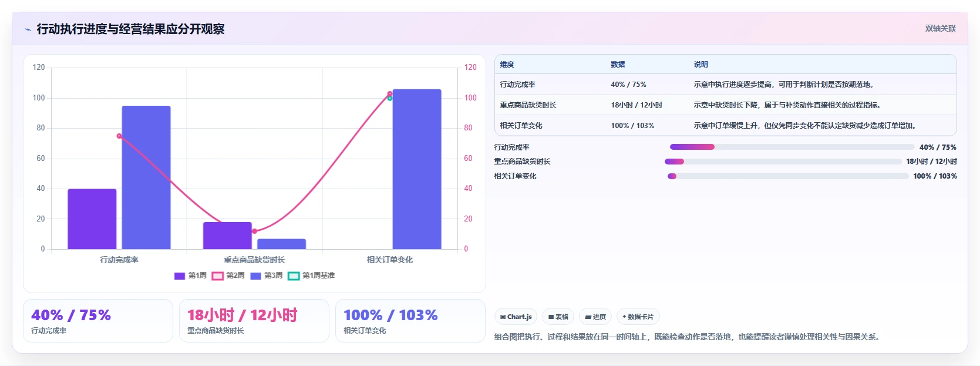
Task: Click the pink line point at 重点商品缺货时长
Action: coord(254,231)
